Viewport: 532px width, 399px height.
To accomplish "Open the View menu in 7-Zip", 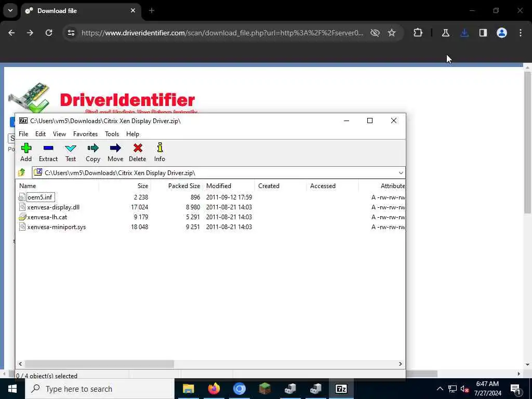I will click(x=59, y=134).
